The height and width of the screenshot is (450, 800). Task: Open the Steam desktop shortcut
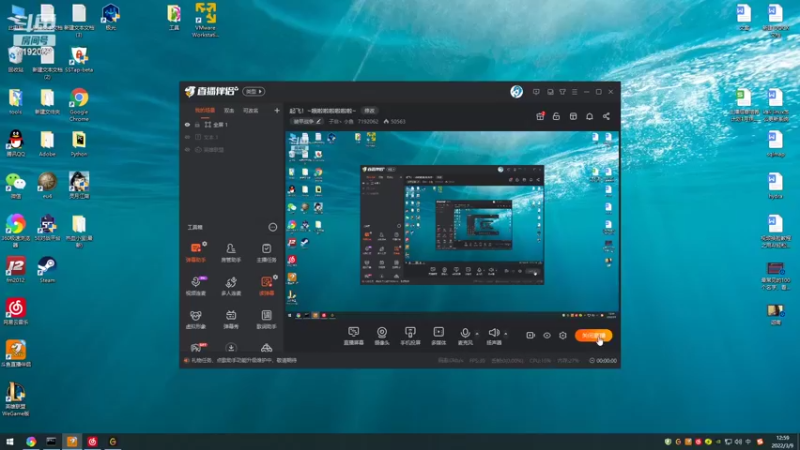(x=47, y=269)
